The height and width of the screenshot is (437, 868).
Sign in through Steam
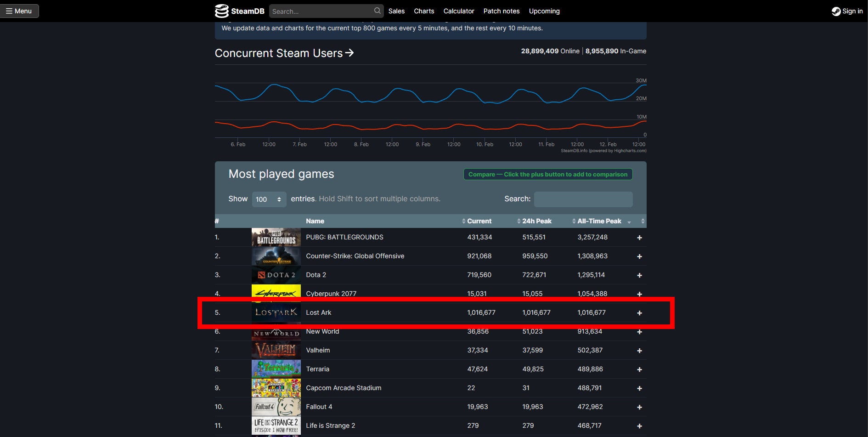coord(847,11)
